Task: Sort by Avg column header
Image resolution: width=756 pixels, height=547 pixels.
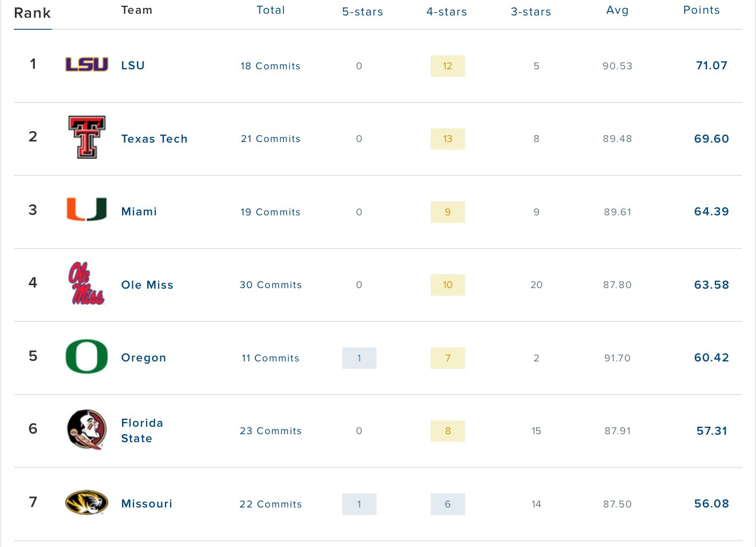Action: coord(617,10)
